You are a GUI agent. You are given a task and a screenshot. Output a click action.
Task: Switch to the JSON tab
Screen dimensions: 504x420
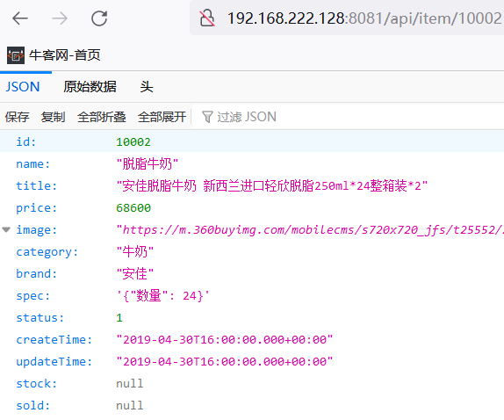click(x=23, y=87)
